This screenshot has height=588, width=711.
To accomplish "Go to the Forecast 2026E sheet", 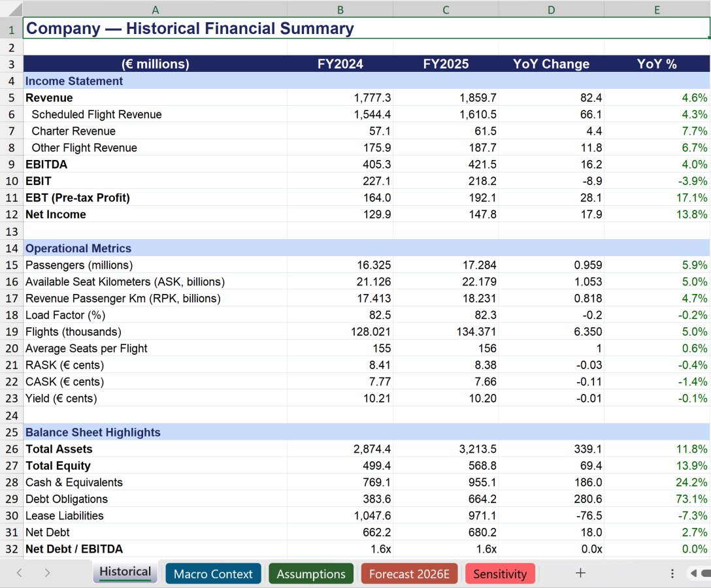I will coord(409,574).
